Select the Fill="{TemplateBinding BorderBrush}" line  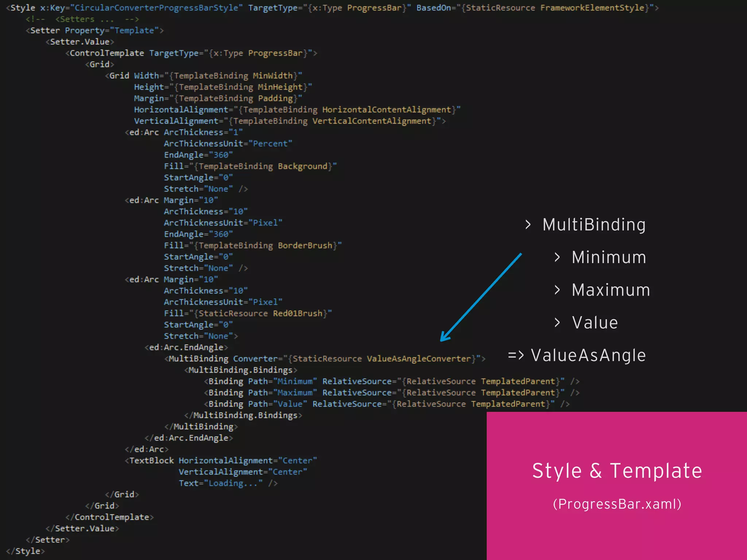[x=253, y=245]
